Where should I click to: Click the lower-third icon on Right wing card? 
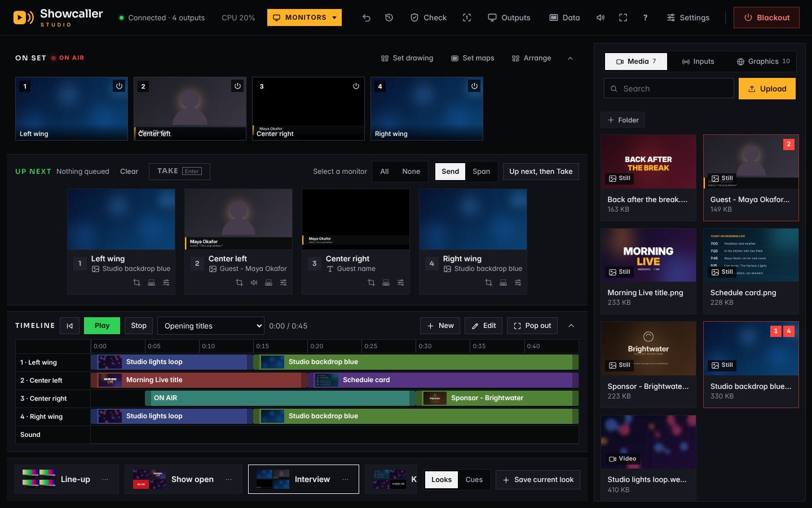503,282
